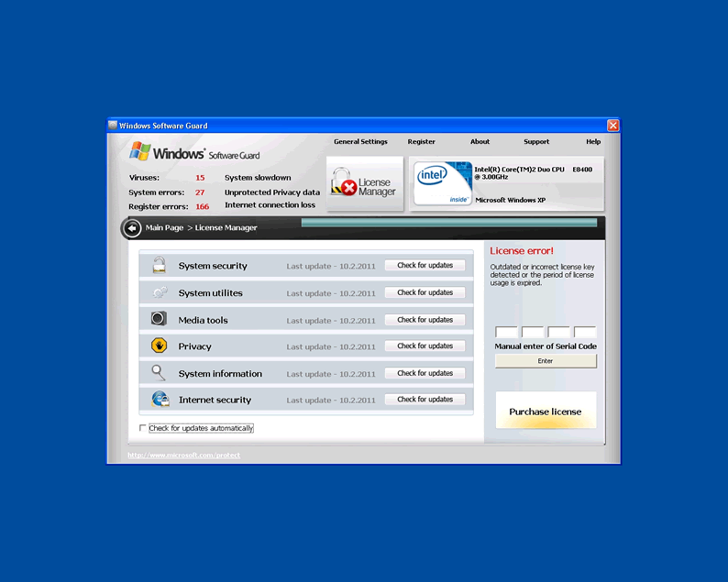Image resolution: width=728 pixels, height=582 pixels.
Task: Click the Purchase license button
Action: [x=546, y=412]
